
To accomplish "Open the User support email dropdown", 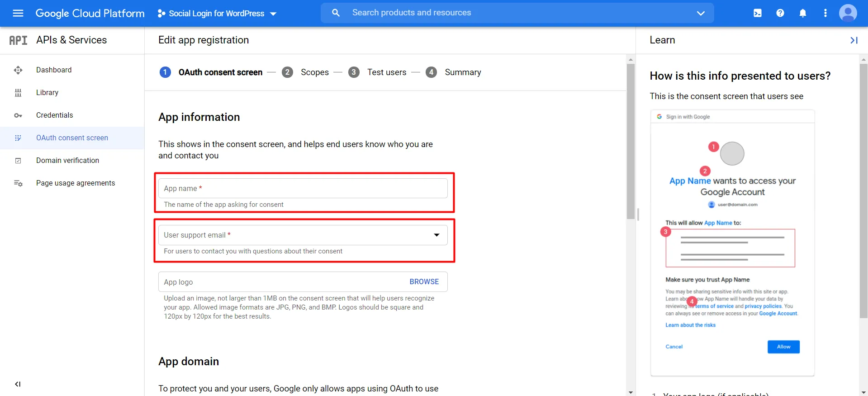I will 303,235.
